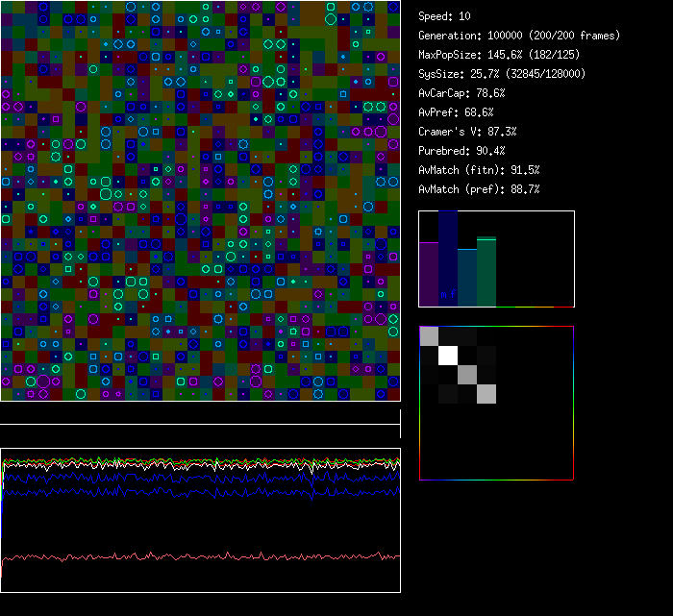Viewport: 673px width, 616px height.
Task: Select the AvMatch (pref) statistic
Action: [x=479, y=189]
